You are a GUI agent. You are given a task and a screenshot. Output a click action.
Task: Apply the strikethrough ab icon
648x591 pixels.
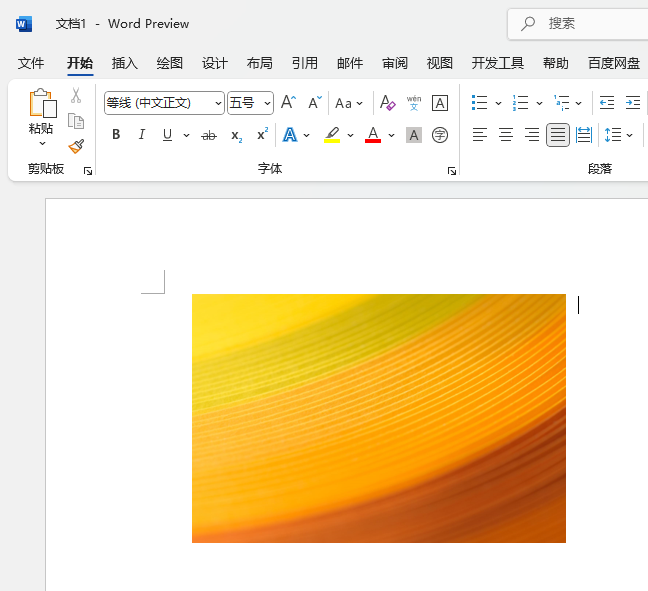pos(209,135)
